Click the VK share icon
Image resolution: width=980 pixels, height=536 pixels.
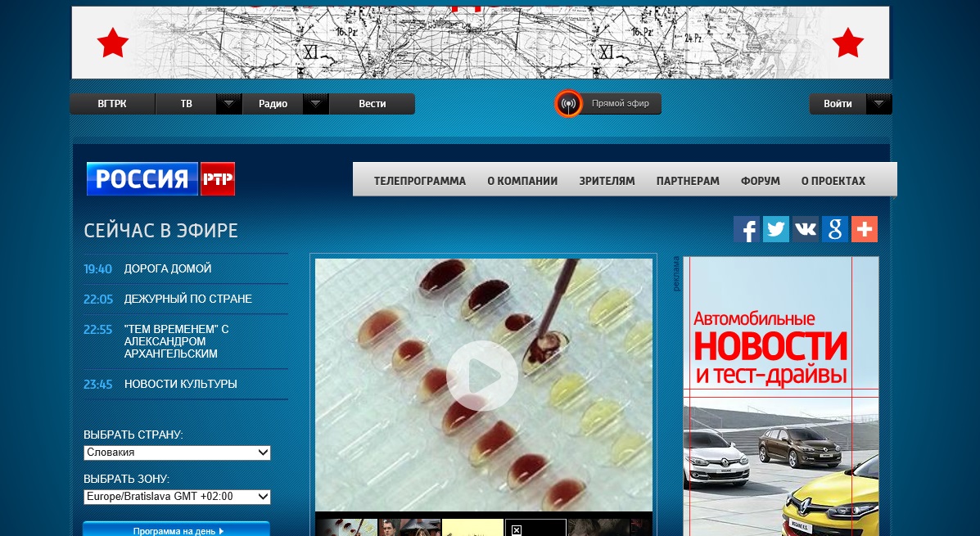click(x=805, y=229)
